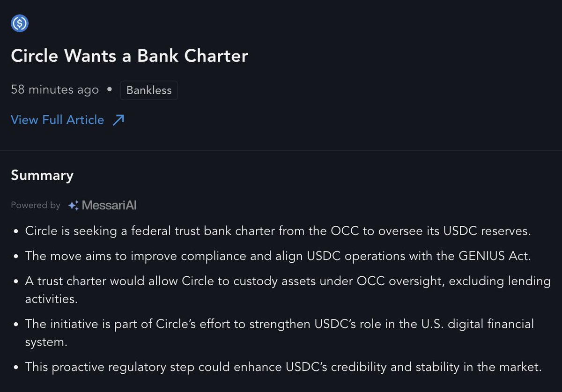Screen dimensions: 562x392
Task: Click the MessariAI logo text
Action: coord(109,205)
